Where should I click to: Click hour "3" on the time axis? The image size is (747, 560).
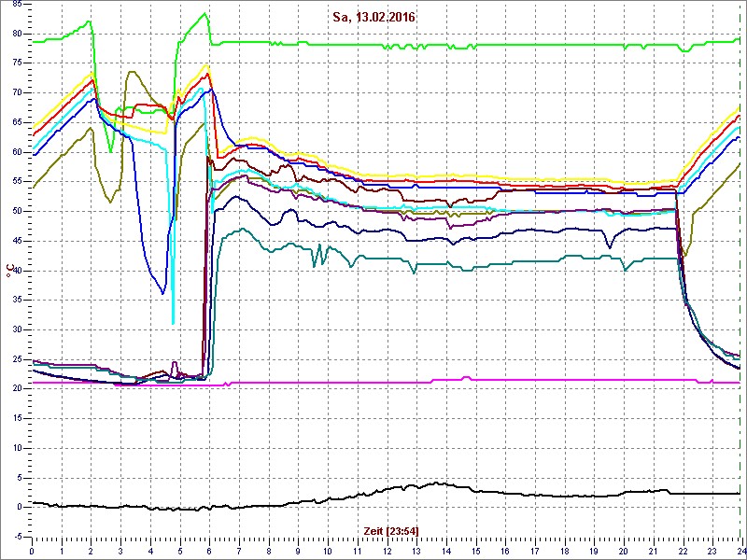click(x=120, y=552)
